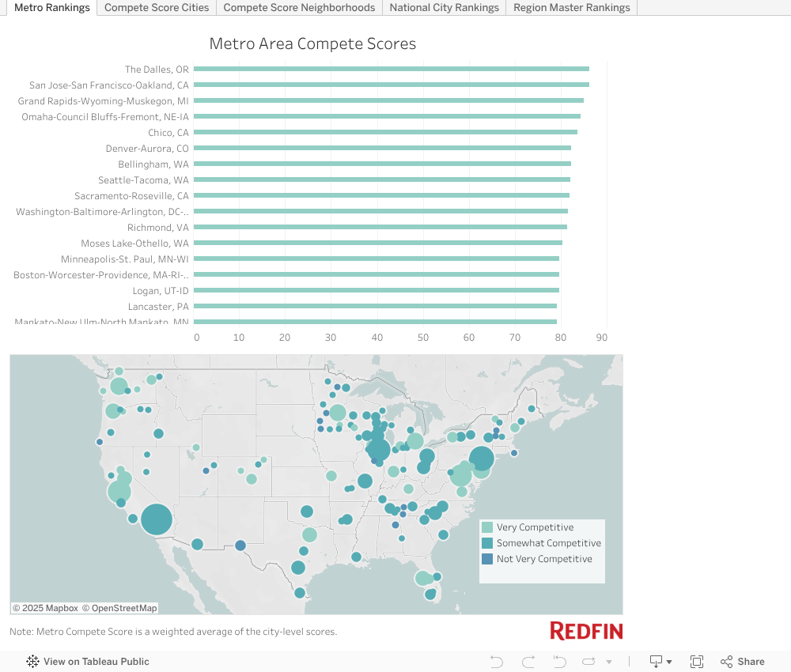Click the Revert view icon
Viewport: 791px width, 672px height.
tap(559, 662)
